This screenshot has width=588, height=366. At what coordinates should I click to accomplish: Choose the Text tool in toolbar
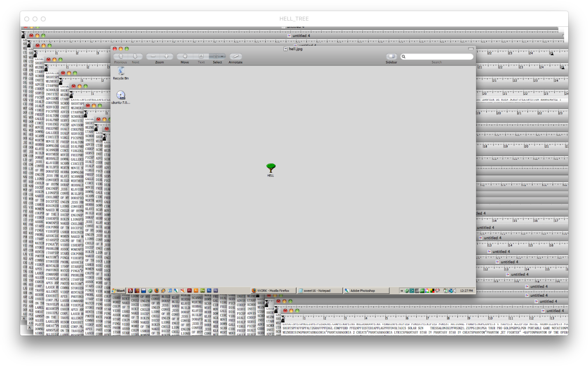coord(201,56)
